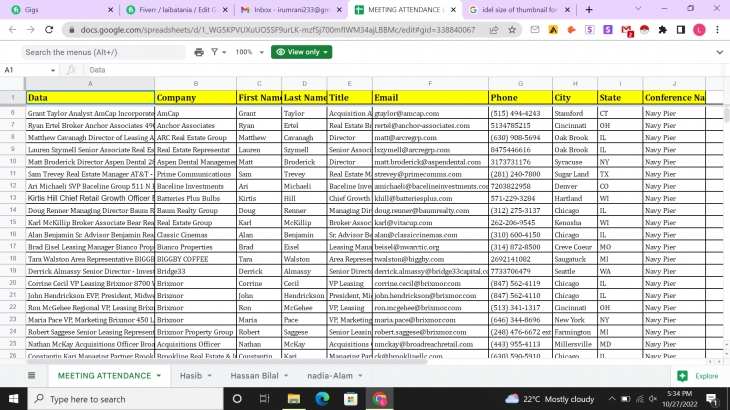Screen dimensions: 730x410
Task: Click the Chrome icon on taskbar
Action: coord(379,399)
